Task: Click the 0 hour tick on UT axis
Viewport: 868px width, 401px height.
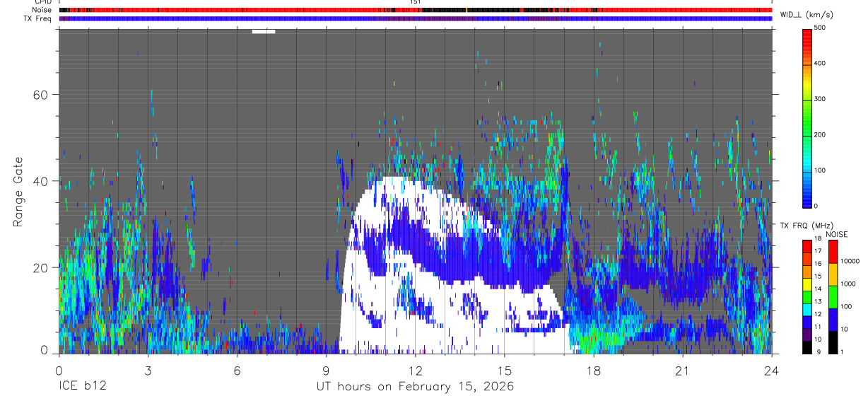Action: point(59,370)
